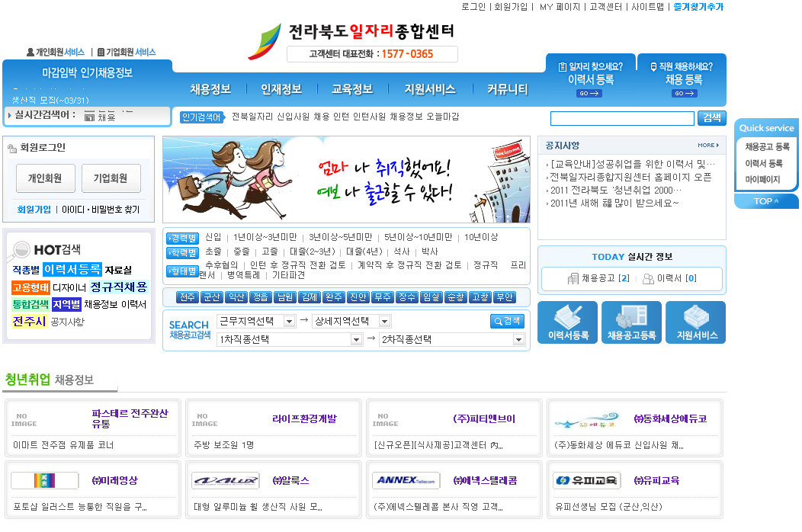
Task: Click the 전라북도 일자리종합센터 logo
Action: [352, 41]
